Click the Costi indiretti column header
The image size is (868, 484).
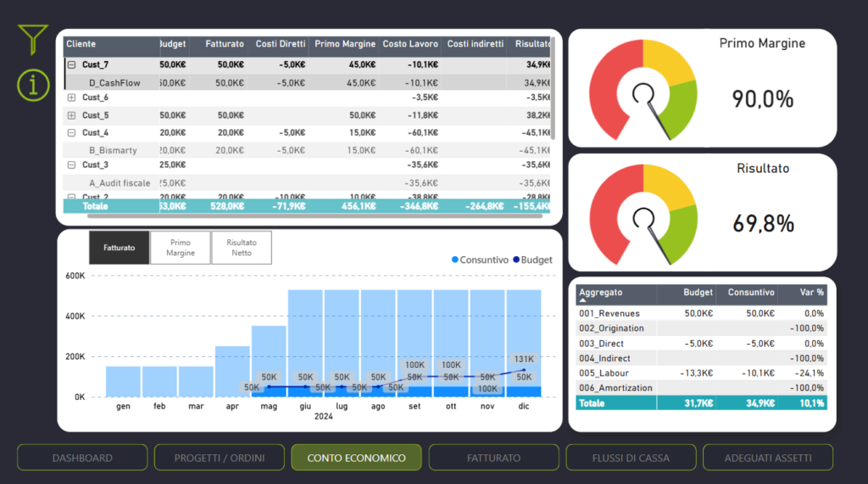(x=475, y=44)
